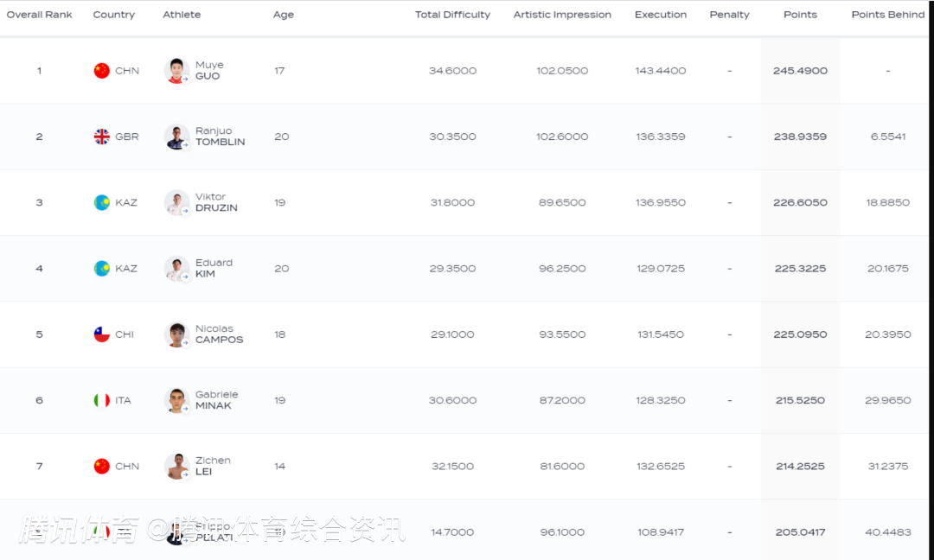
Task: Click Great Britain flag for Ranjuo Tomblin
Action: tap(102, 137)
